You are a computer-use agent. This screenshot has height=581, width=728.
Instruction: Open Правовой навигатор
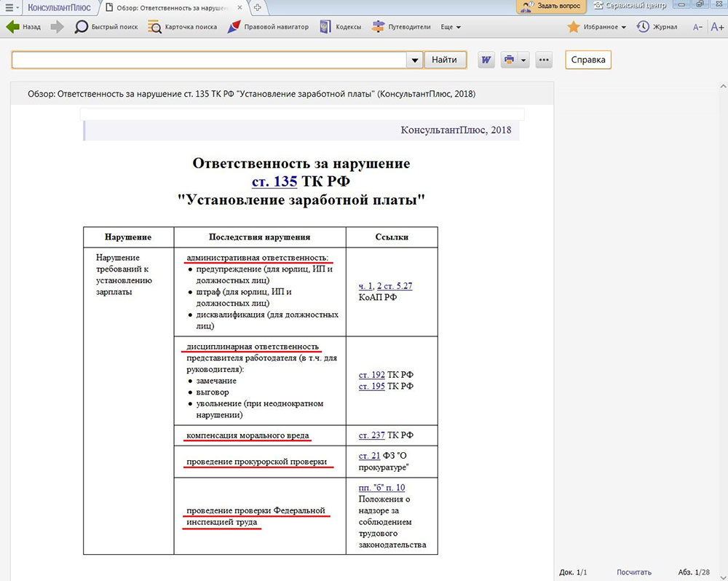pyautogui.click(x=268, y=27)
